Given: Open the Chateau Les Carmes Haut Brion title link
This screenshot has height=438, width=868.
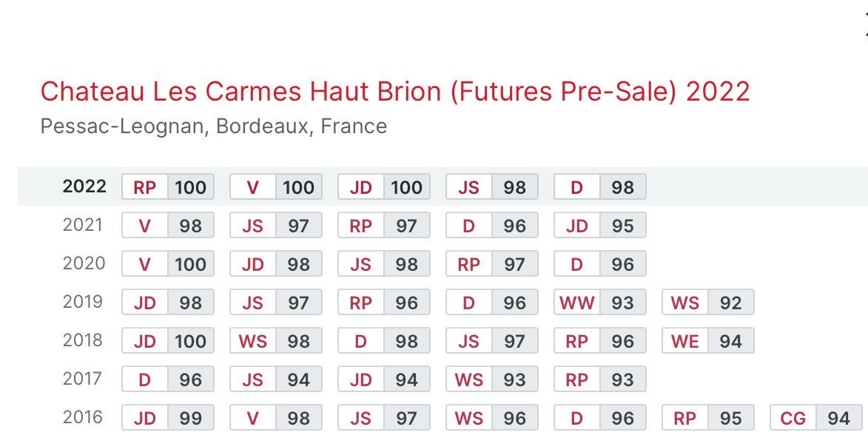Looking at the screenshot, I should coord(395,91).
